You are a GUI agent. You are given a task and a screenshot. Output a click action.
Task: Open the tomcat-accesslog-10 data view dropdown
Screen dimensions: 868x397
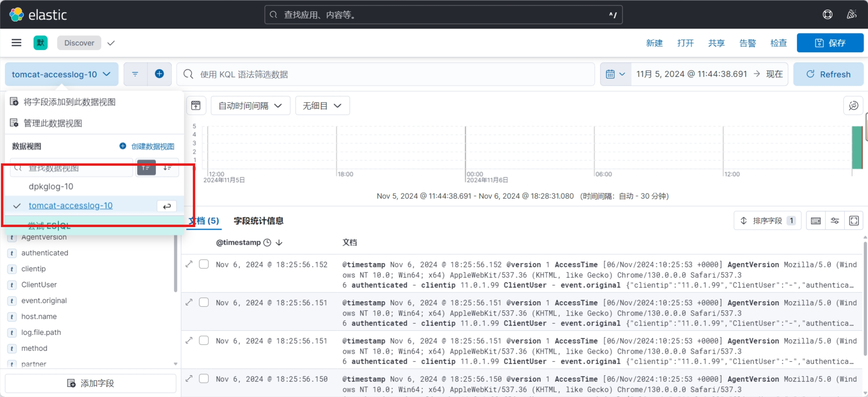61,74
